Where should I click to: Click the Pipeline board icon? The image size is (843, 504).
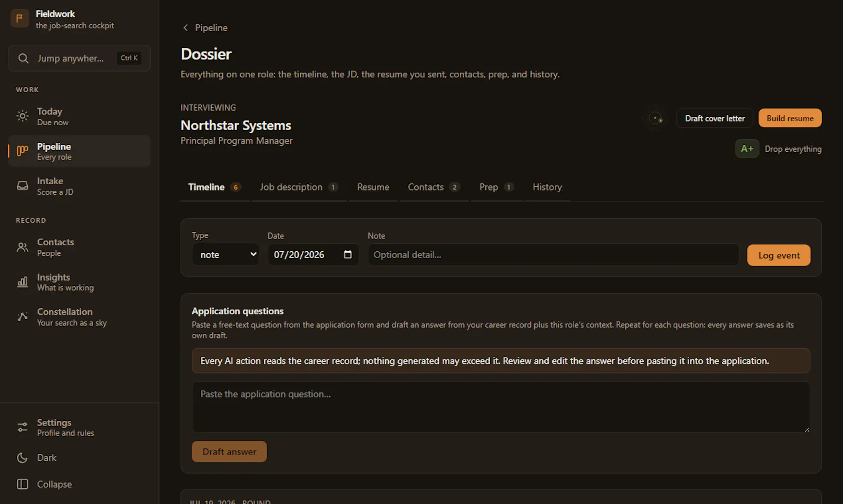22,151
